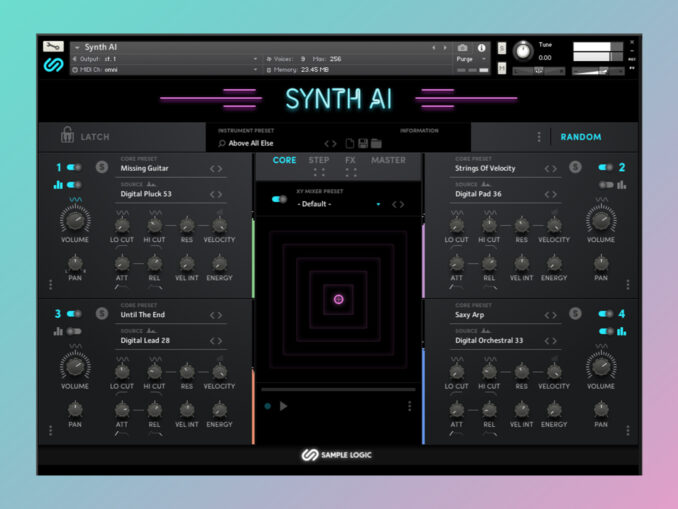Image resolution: width=678 pixels, height=509 pixels.
Task: Click Digital Orchestral 33 source name
Action: (x=489, y=340)
